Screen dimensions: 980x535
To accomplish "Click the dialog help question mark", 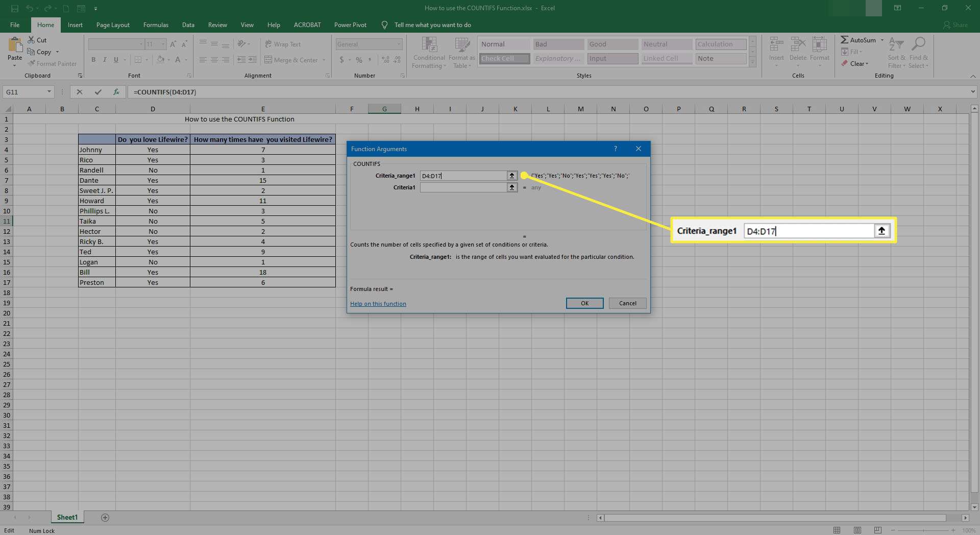I will pos(616,149).
